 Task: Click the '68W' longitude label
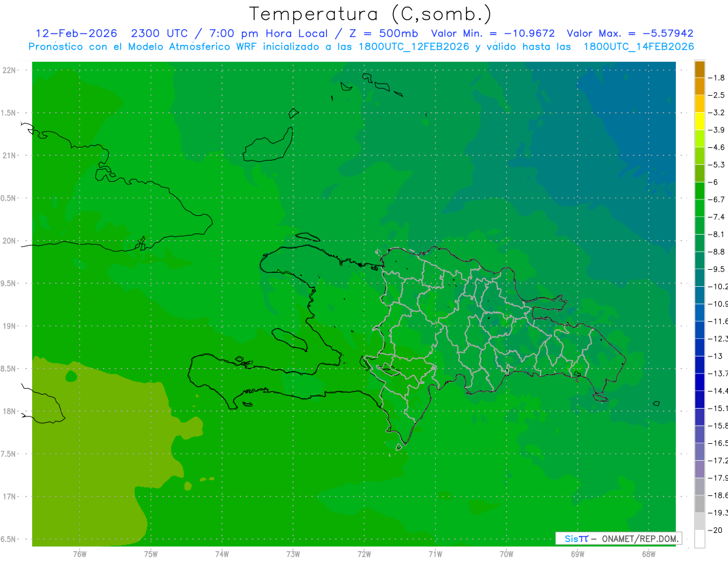tap(649, 554)
